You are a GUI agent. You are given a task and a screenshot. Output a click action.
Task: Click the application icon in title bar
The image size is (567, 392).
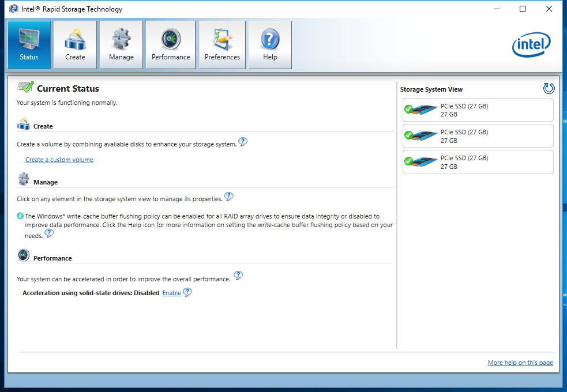point(14,9)
